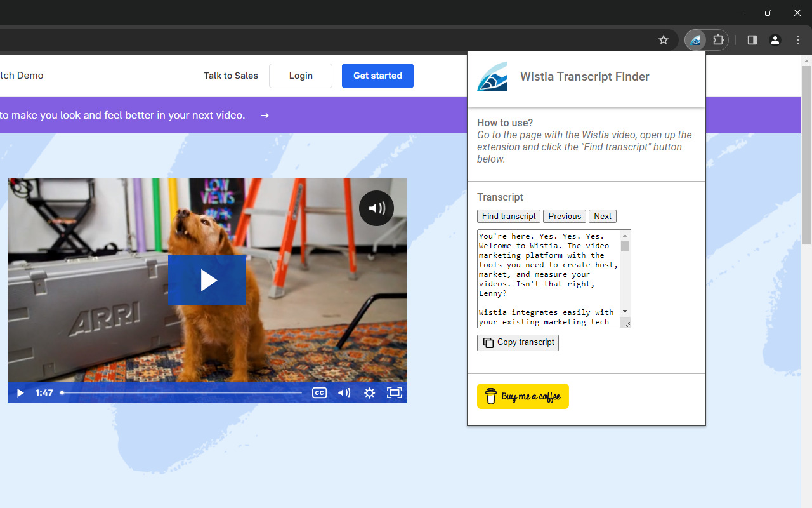Open the Chrome three-dot menu

click(x=797, y=39)
